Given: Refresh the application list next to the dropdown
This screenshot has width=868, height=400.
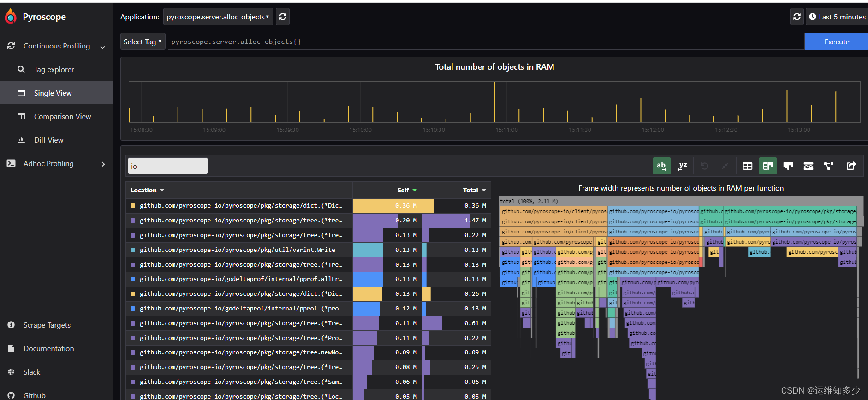Looking at the screenshot, I should coord(283,17).
